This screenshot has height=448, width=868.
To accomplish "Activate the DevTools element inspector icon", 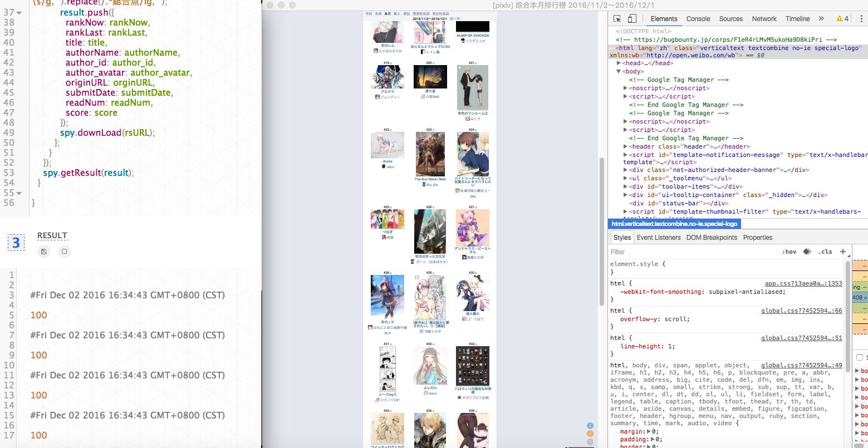I will 617,18.
